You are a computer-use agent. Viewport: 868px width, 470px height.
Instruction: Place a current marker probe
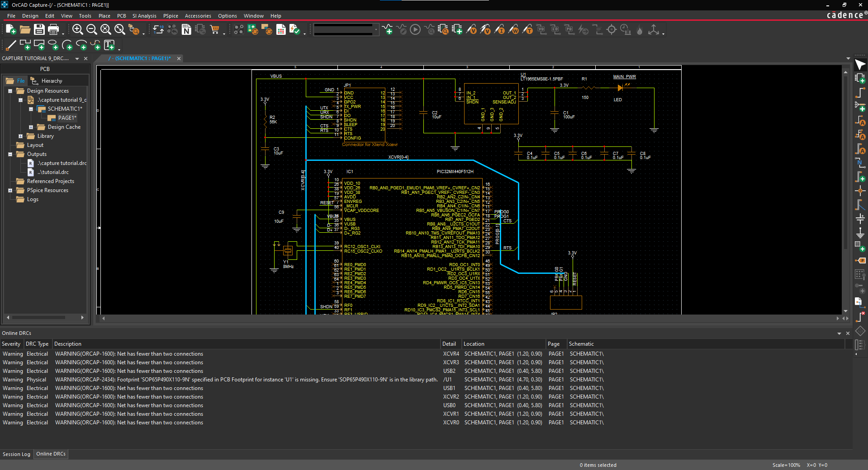click(501, 29)
